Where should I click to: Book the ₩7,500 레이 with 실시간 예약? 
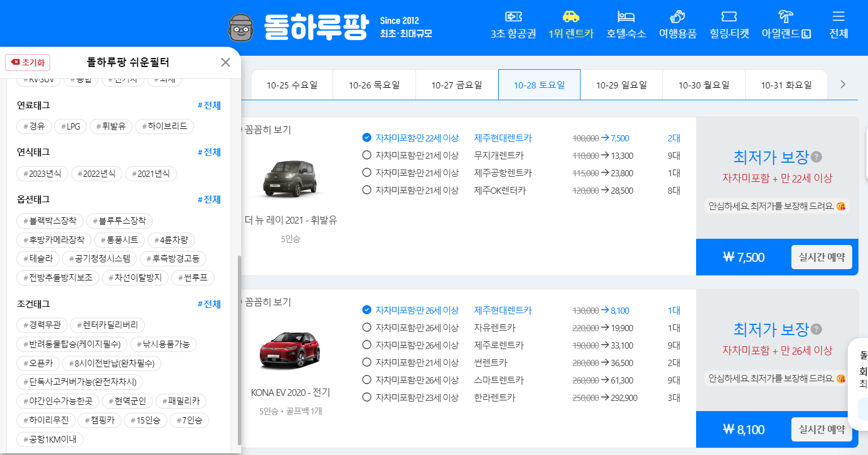[822, 257]
